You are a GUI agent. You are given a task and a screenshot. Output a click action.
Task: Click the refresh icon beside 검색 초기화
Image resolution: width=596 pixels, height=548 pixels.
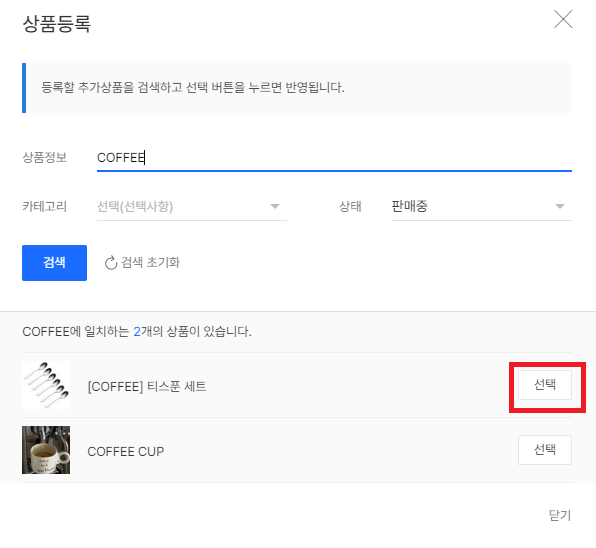[x=111, y=263]
